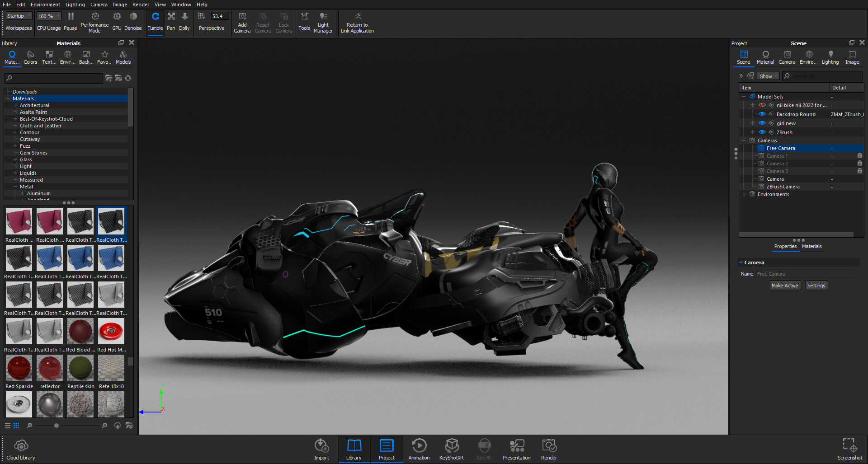
Task: Click the Make Active button
Action: (x=785, y=286)
